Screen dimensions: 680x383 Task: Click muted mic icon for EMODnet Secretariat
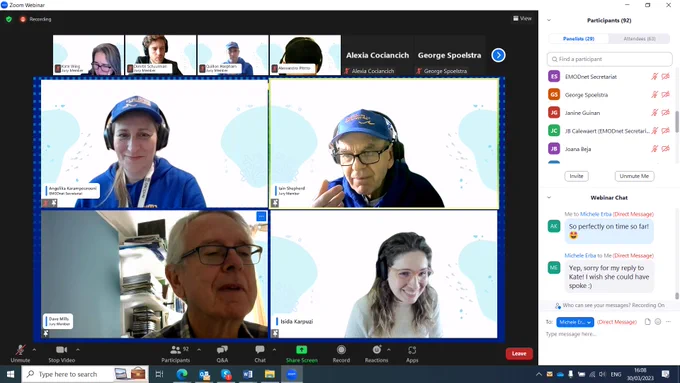click(x=654, y=76)
